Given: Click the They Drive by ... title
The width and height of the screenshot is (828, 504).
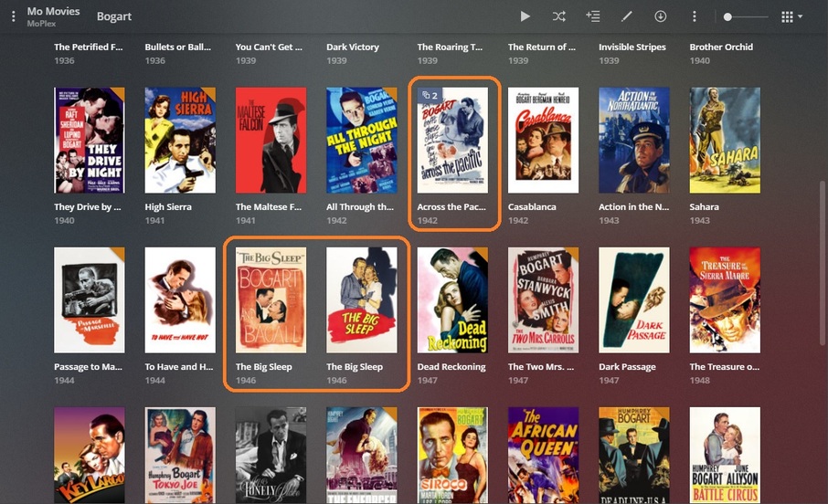Looking at the screenshot, I should [x=88, y=207].
